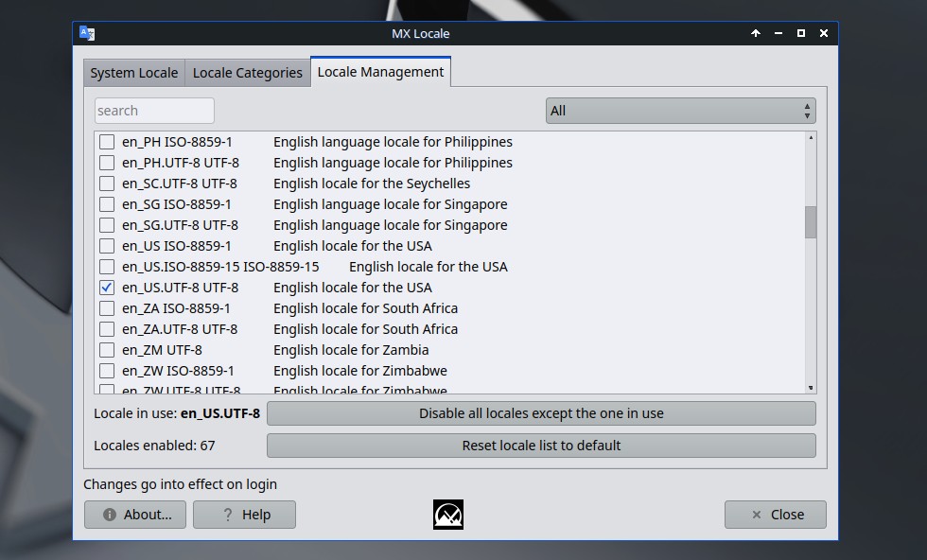The width and height of the screenshot is (927, 560).
Task: Enable the en_PH ISO-8859-1 locale checkbox
Action: coord(106,142)
